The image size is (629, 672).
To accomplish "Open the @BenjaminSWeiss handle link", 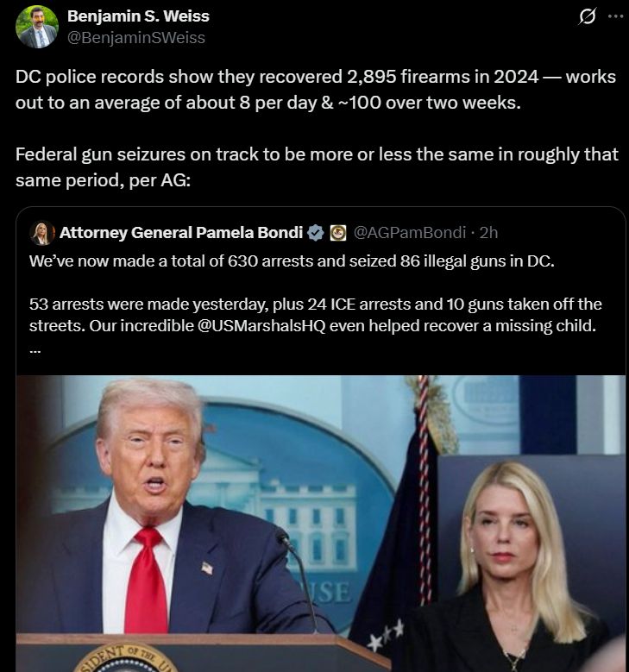I will click(136, 38).
